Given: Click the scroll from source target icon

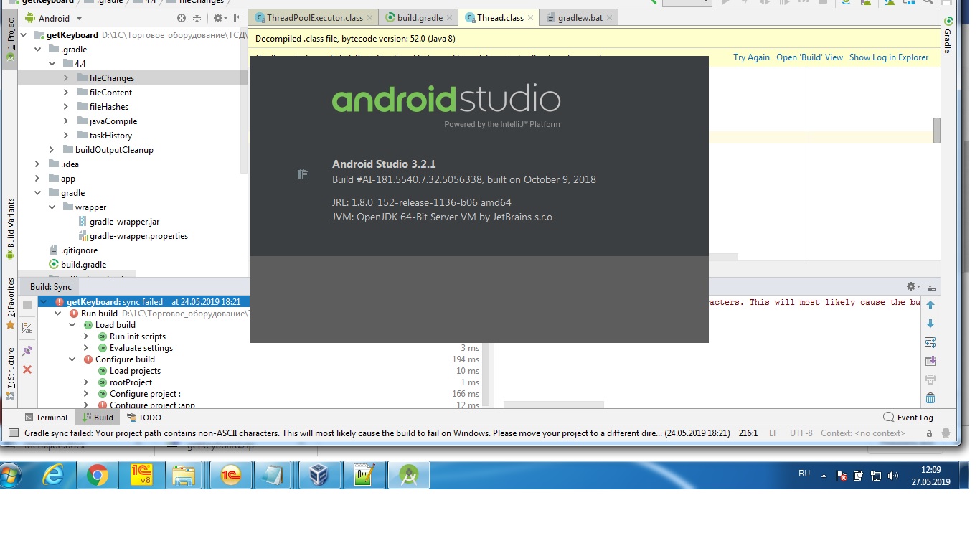Looking at the screenshot, I should 182,18.
